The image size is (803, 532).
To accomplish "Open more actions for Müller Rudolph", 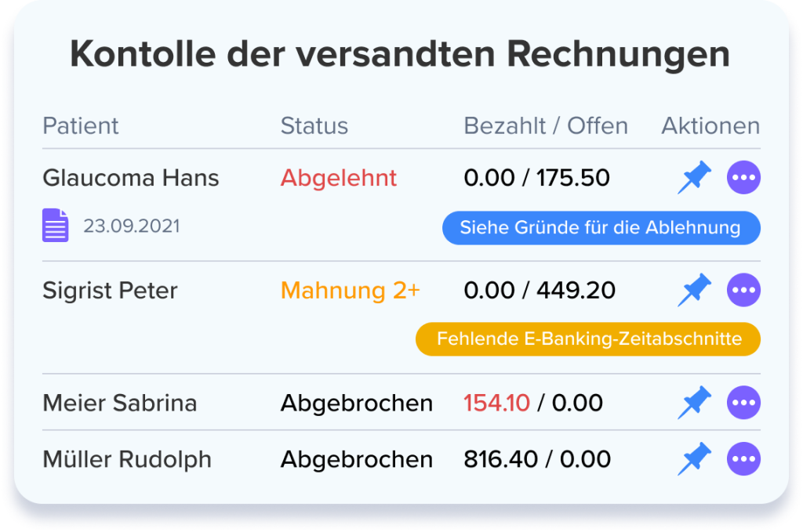I will [x=743, y=459].
